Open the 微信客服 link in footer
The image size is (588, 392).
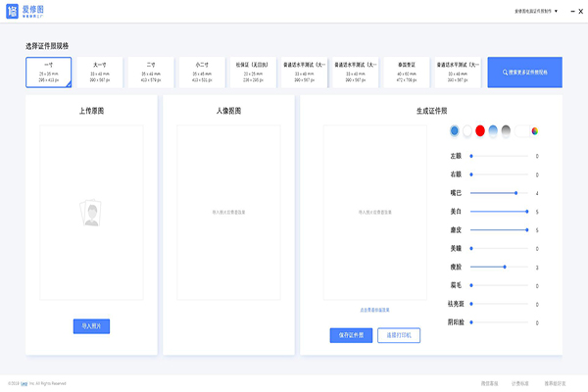pyautogui.click(x=491, y=382)
